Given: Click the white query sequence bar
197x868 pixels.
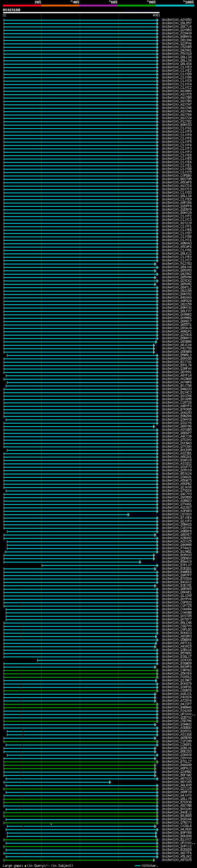Looking at the screenshot, I should point(81,13).
